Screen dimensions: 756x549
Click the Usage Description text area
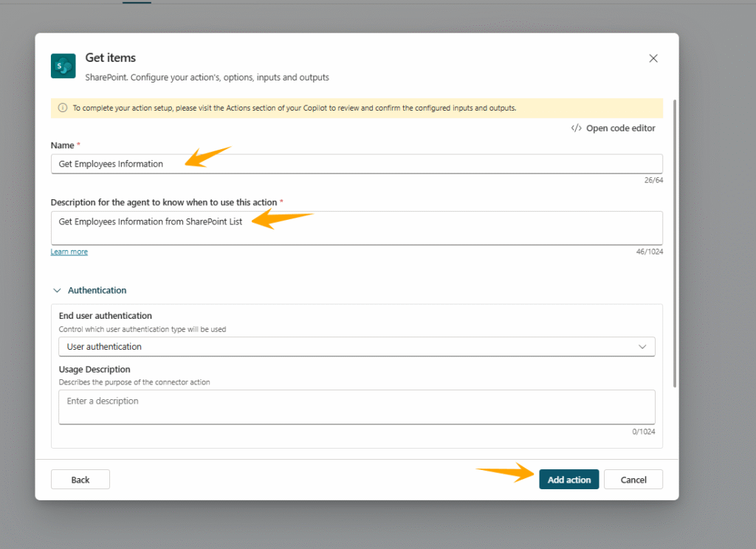[x=356, y=407]
